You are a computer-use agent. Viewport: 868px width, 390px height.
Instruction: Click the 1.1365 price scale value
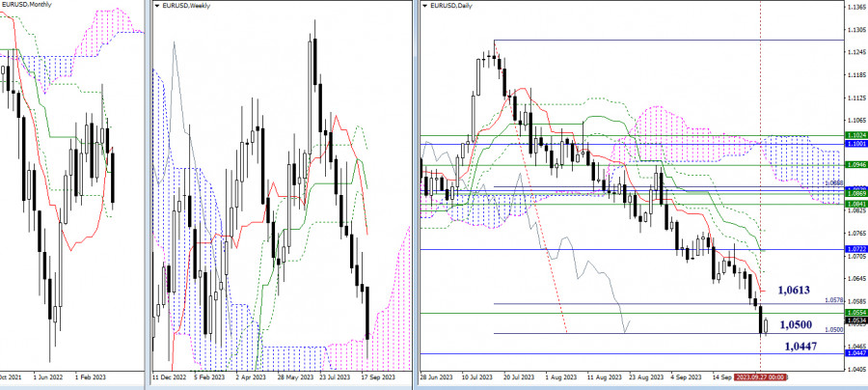[x=855, y=6]
